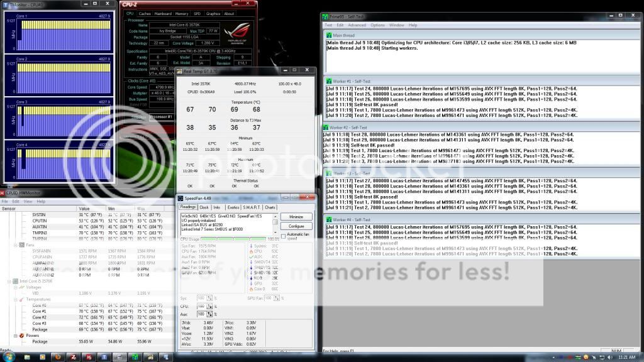Open the Advanced menu in Prime95
This screenshot has height=362, width=644.
tap(357, 25)
